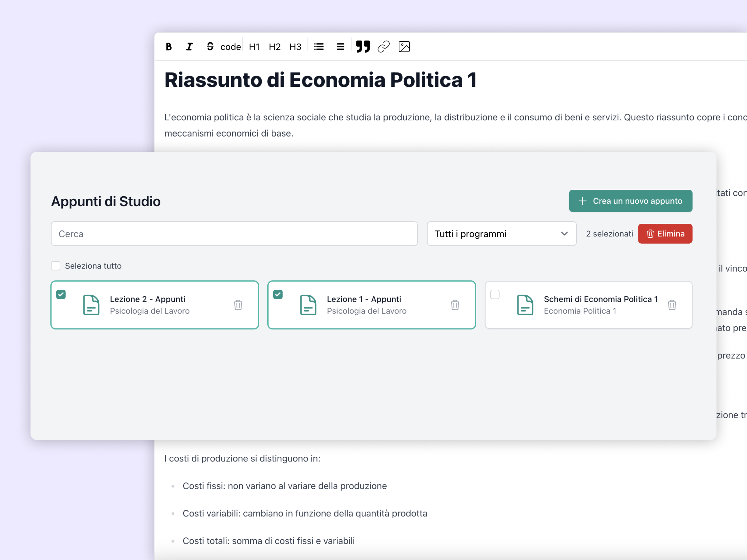Click the Seleziona tutto label
Screen dimensions: 747x560
93,266
